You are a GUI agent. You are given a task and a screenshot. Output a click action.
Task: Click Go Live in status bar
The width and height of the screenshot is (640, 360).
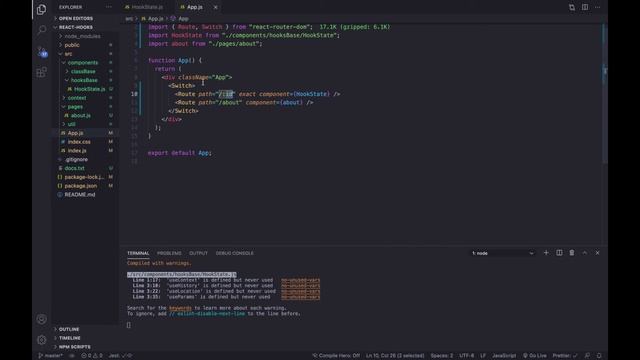[535, 356]
